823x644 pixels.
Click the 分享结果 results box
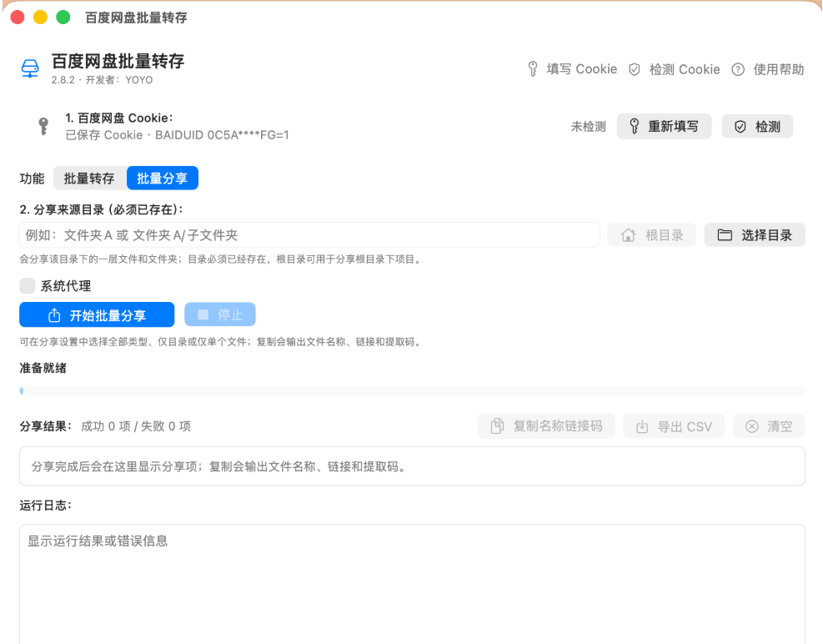point(412,466)
